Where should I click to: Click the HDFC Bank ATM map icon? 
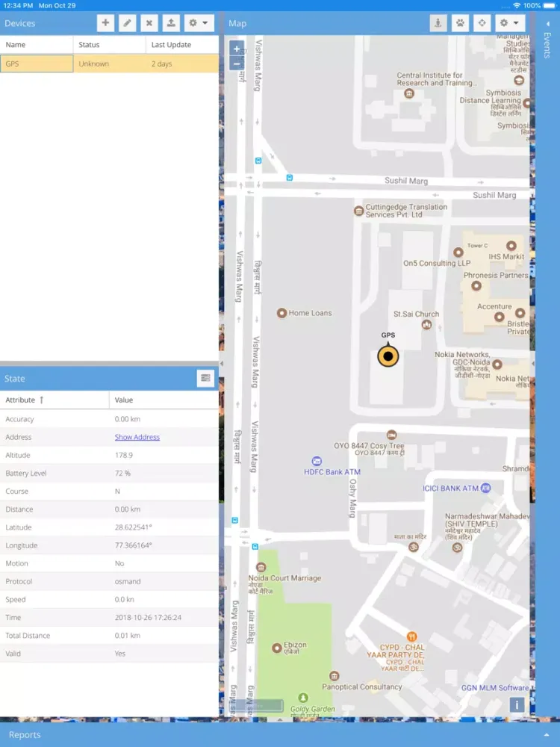click(317, 461)
